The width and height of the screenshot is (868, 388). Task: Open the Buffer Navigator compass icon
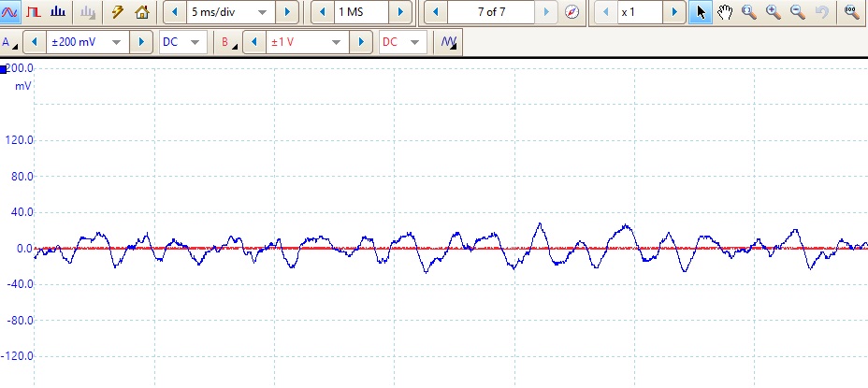click(x=571, y=11)
